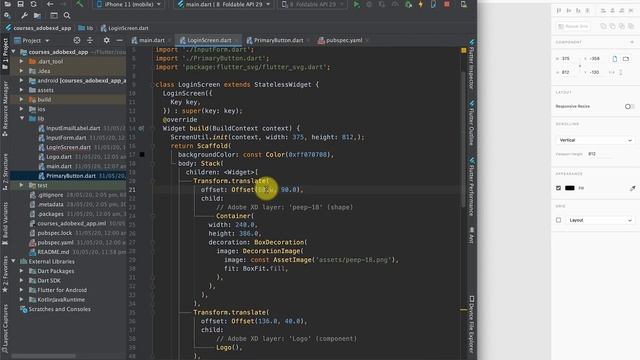640x360 pixels.
Task: Stop the running app with red square
Action: [x=447, y=4]
